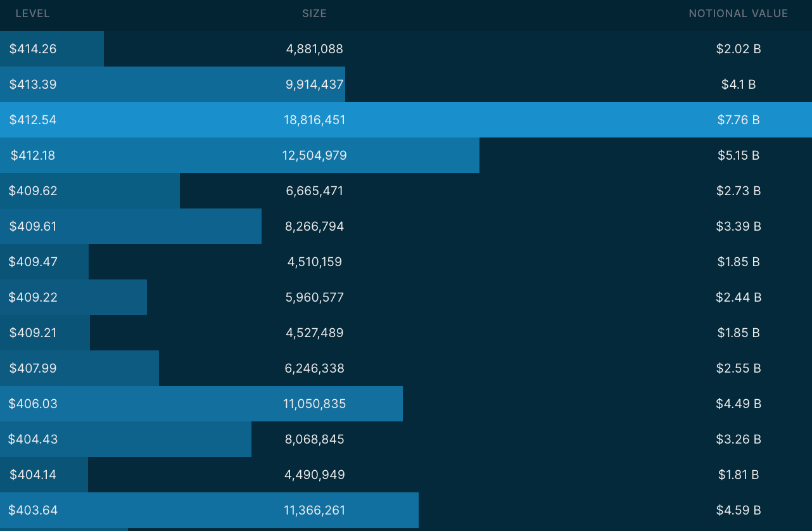Click size value 9,914,437
The width and height of the screenshot is (812, 531).
click(x=315, y=84)
